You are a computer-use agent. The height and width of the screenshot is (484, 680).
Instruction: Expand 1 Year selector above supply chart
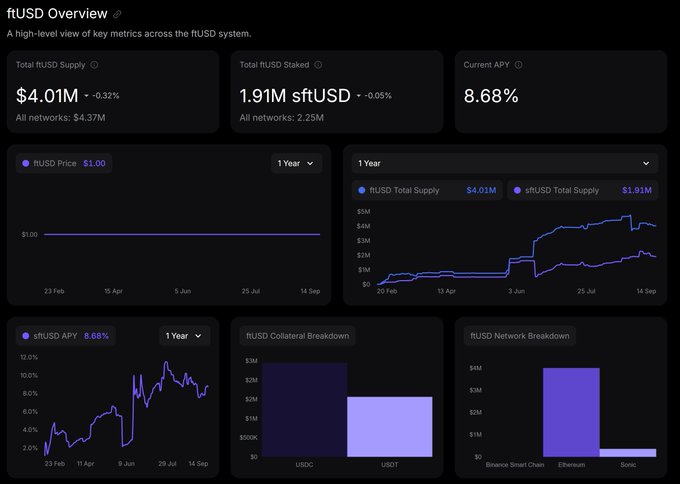[x=504, y=164]
